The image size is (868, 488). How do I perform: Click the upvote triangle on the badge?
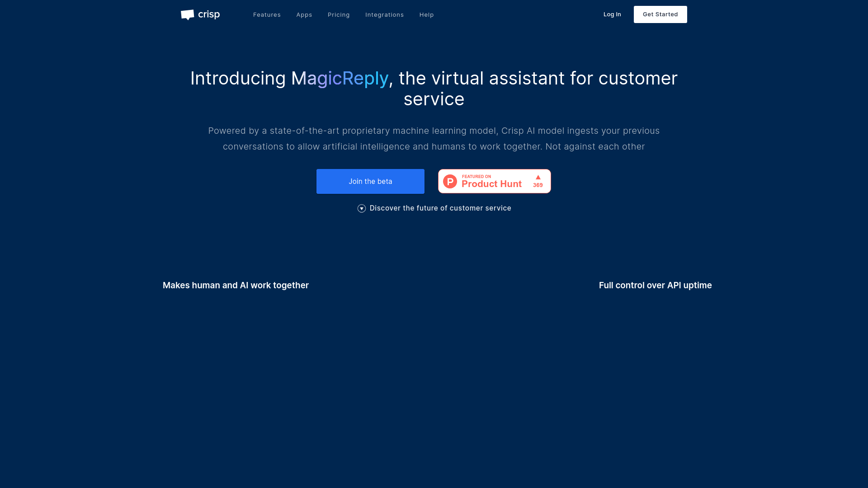click(538, 177)
